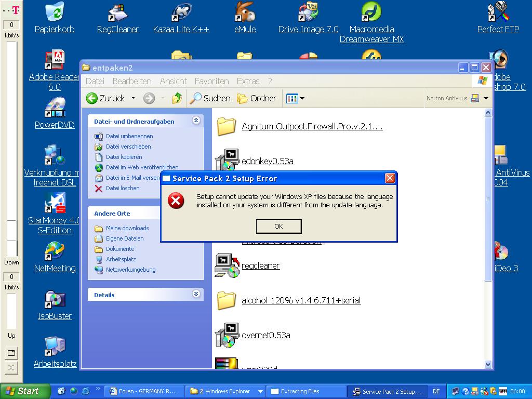Open the 2 Windows Explorer taskbar group
This screenshot has height=399, width=532.
(225, 392)
